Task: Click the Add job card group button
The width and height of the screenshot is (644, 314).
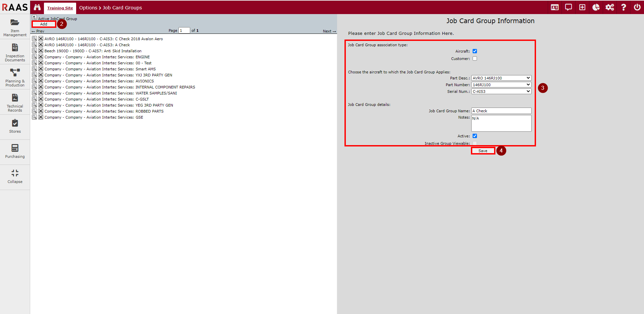Action: pos(44,24)
